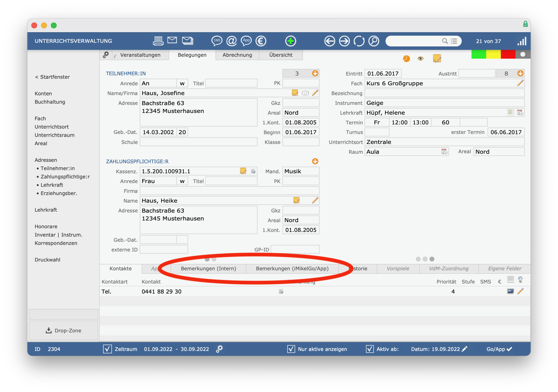The height and width of the screenshot is (392, 558).
Task: Click the orange pie chart icon
Action: 406,59
